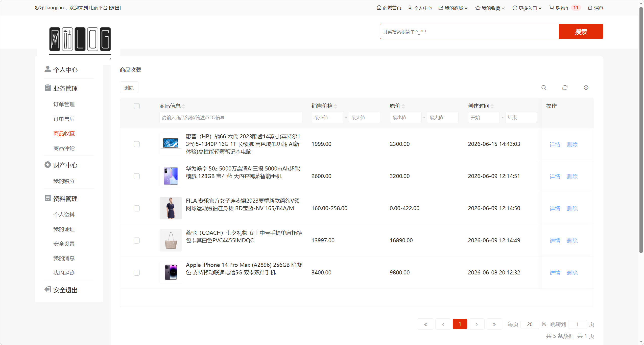Check the 华为畅享 50z row checkbox
The image size is (644, 345).
coord(137,176)
